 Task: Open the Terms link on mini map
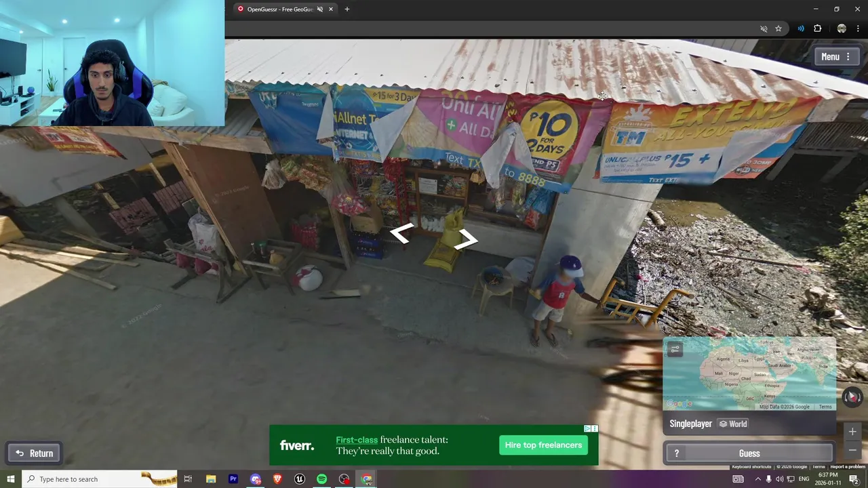pos(825,407)
